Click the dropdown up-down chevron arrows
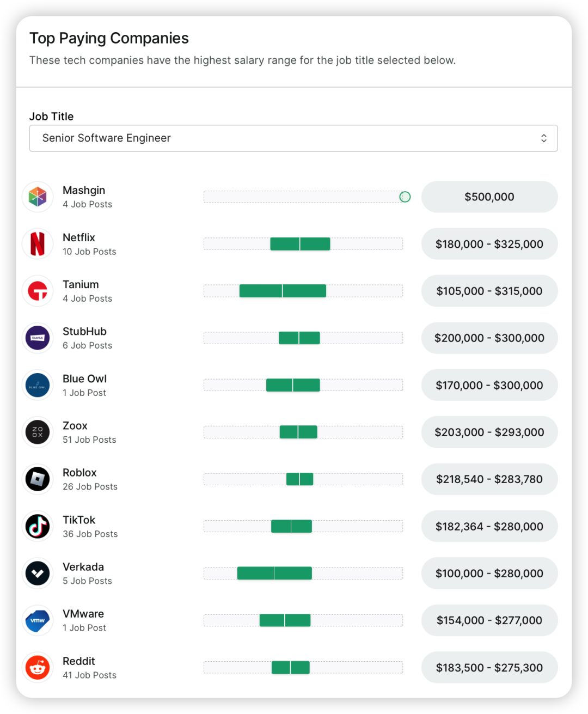 pyautogui.click(x=543, y=138)
